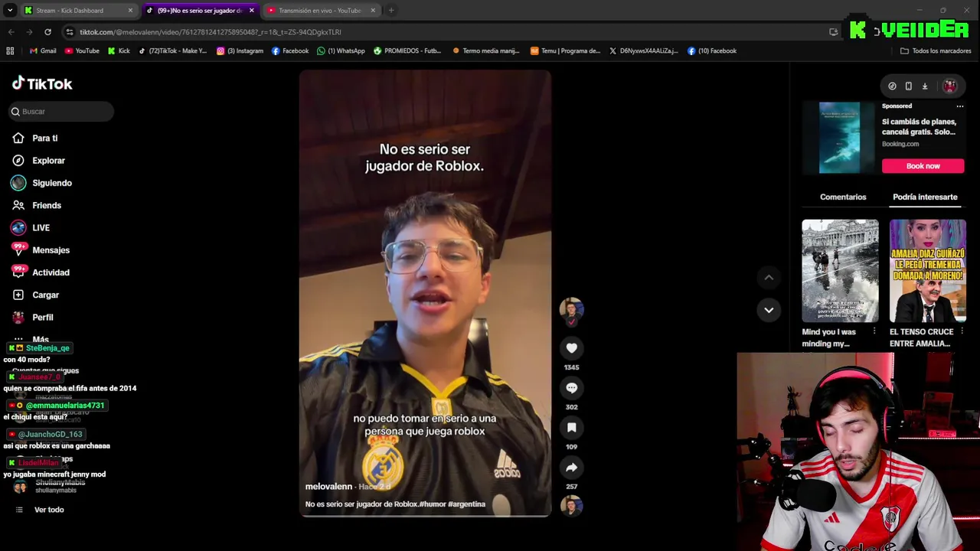Viewport: 980px width, 551px height.
Task: Click the coins icon in top-right pill
Action: click(x=892, y=86)
